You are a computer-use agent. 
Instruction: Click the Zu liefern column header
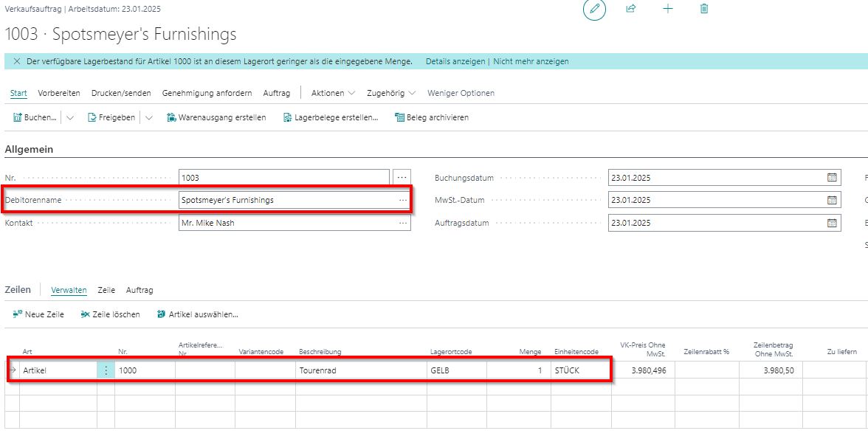[x=842, y=351]
